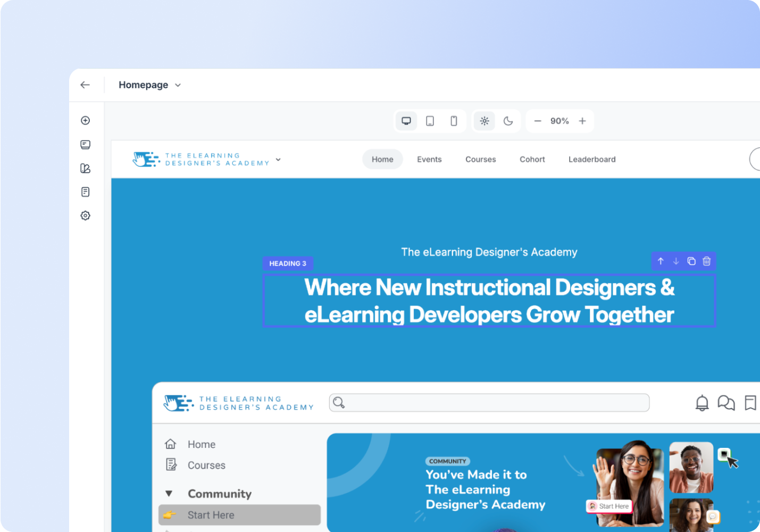The height and width of the screenshot is (532, 760).
Task: Select the 'Where New Instructional Designers' heading
Action: [489, 301]
